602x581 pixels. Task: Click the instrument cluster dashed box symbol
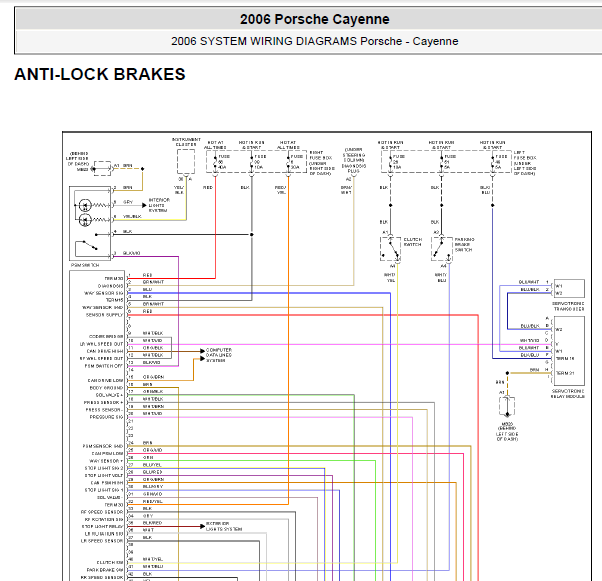click(186, 162)
